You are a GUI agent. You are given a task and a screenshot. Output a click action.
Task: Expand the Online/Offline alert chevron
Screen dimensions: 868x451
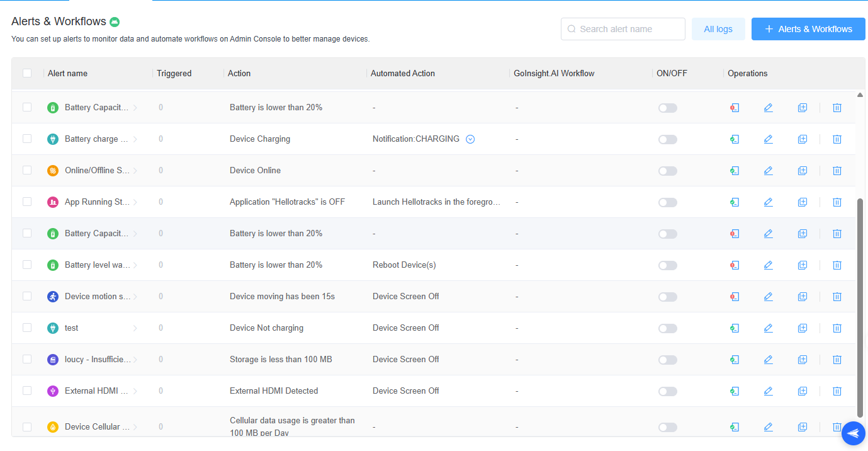coord(135,171)
